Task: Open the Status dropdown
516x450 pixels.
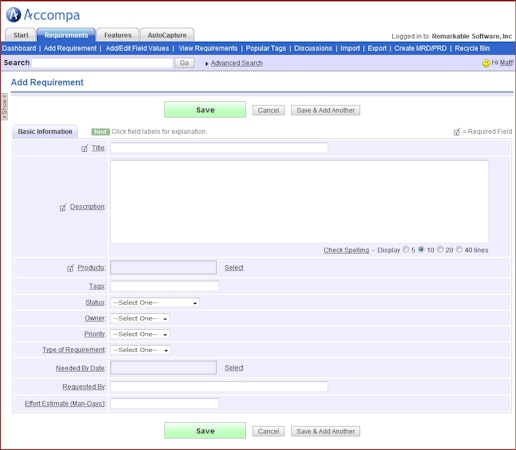Action: pyautogui.click(x=155, y=303)
